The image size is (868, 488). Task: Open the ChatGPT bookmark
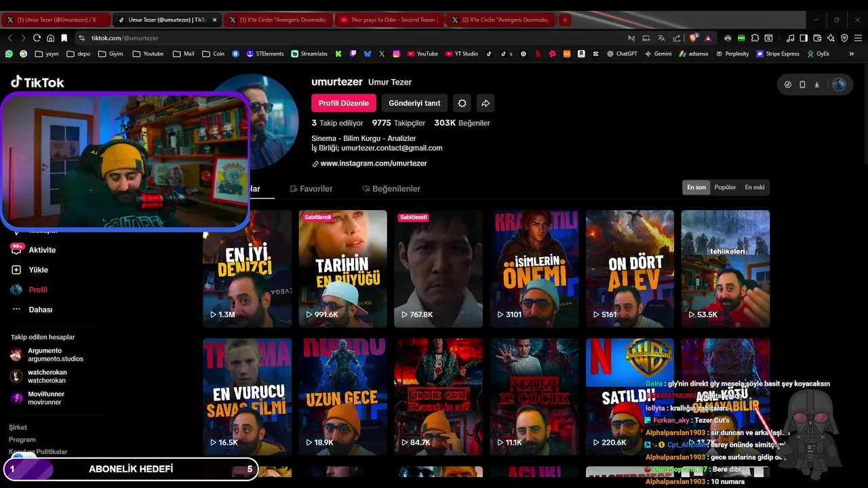(x=622, y=54)
